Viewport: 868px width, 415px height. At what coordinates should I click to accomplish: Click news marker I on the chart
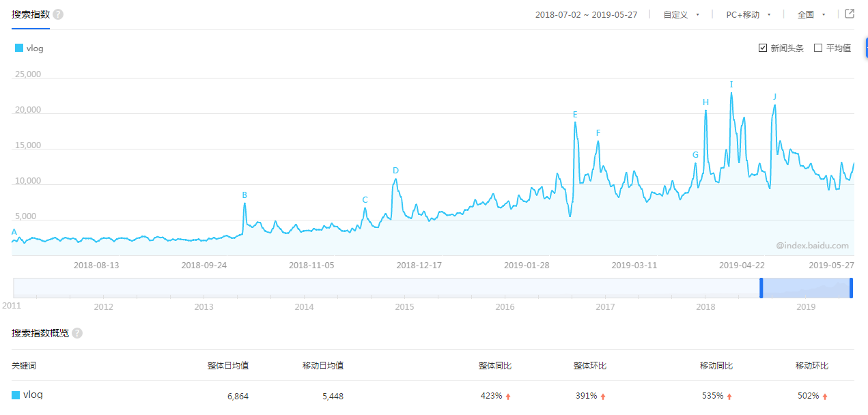point(731,85)
